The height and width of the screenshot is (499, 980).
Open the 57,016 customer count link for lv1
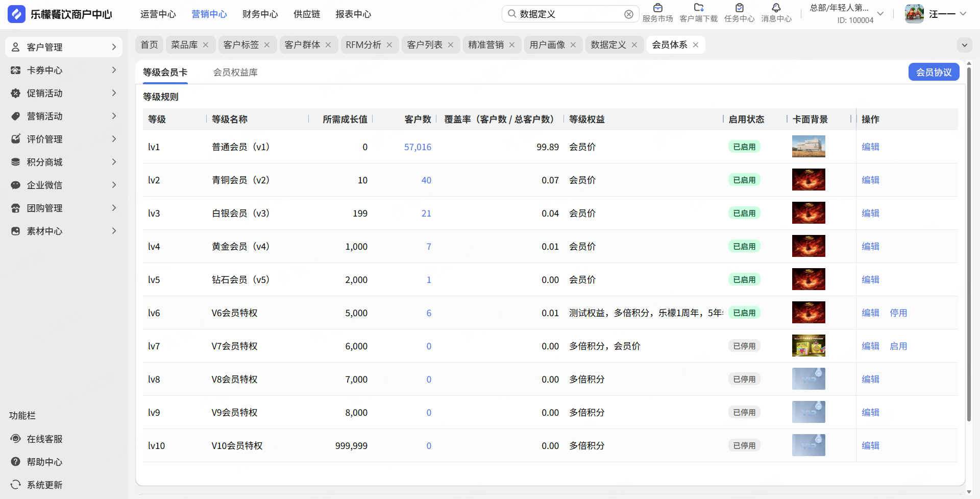tap(418, 147)
